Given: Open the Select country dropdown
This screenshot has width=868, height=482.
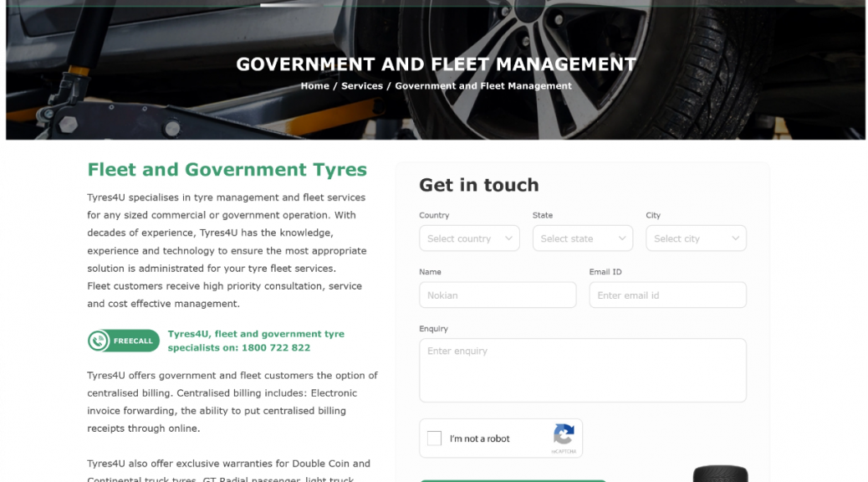Looking at the screenshot, I should click(x=469, y=238).
